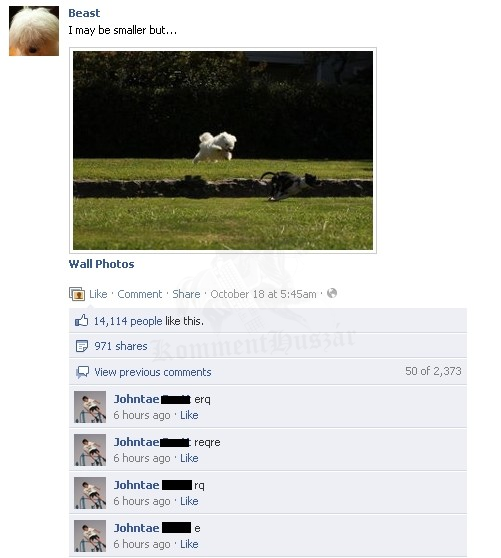This screenshot has height=558, width=501.
Task: Like Johntae's 'erq' comment
Action: (189, 415)
